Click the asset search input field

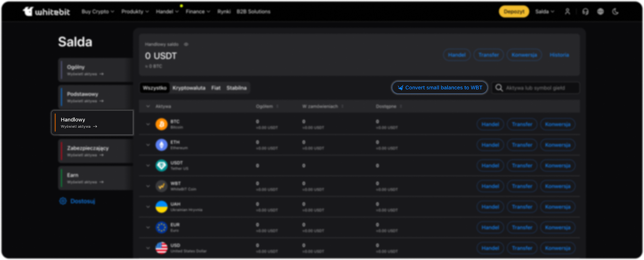click(x=539, y=88)
